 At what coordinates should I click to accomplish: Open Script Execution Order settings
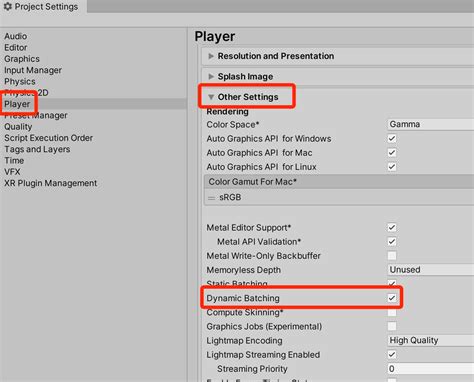(48, 138)
